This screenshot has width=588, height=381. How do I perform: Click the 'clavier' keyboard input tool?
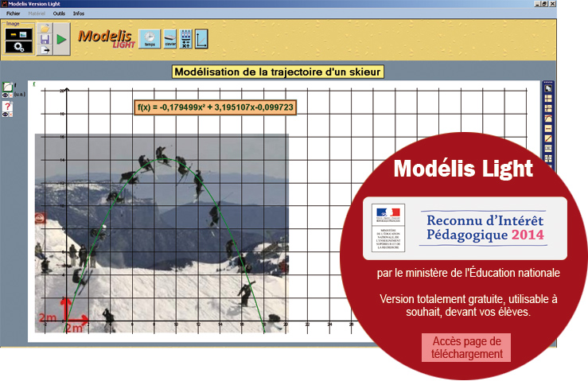pos(170,39)
